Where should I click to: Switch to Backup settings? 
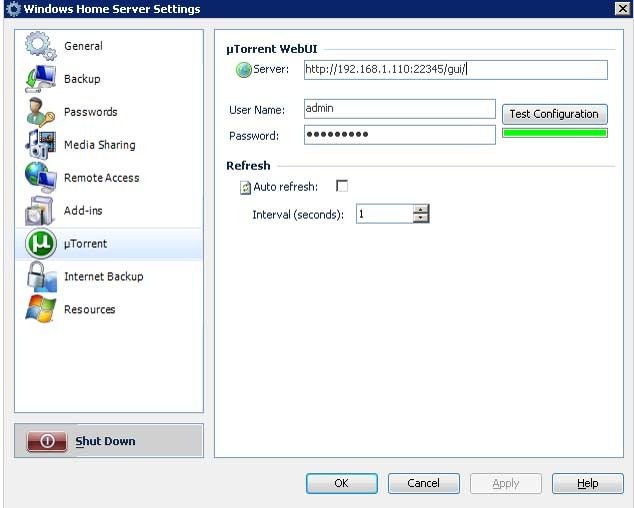[x=82, y=78]
